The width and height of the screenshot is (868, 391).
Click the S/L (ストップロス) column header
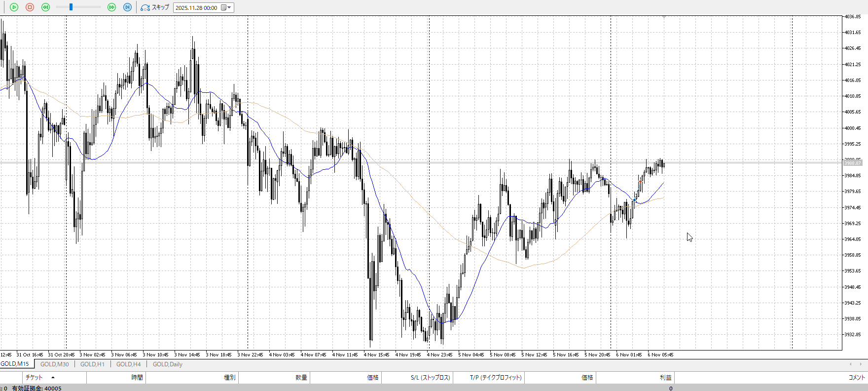click(x=430, y=378)
